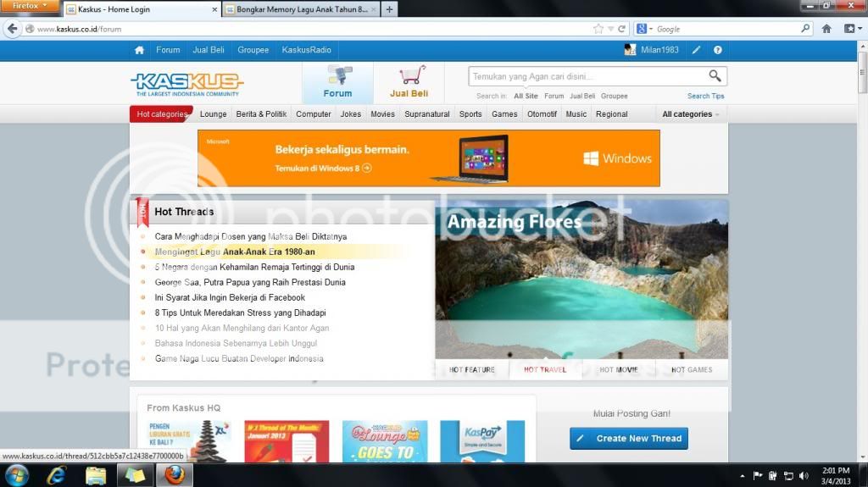The image size is (868, 487).
Task: Open the Windows Start orb
Action: click(17, 475)
